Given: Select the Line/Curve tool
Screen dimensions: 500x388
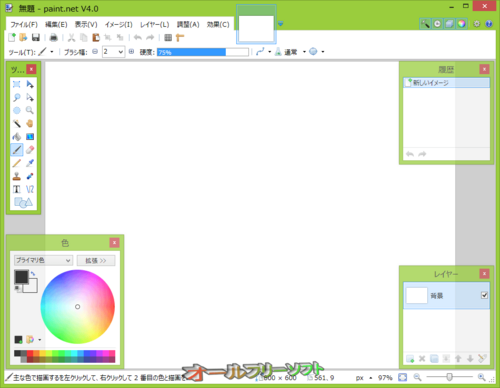Looking at the screenshot, I should coord(30,189).
